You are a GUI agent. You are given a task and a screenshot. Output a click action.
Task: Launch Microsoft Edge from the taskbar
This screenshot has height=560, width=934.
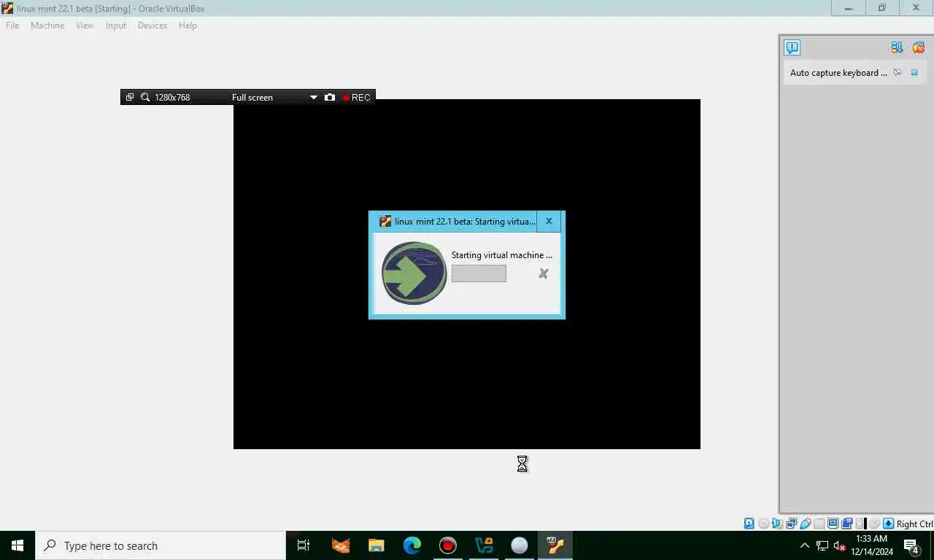412,545
